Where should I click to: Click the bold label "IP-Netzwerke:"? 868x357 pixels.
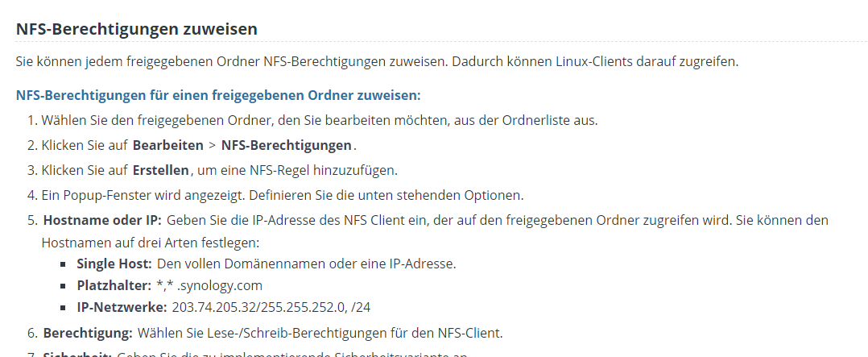[x=122, y=307]
